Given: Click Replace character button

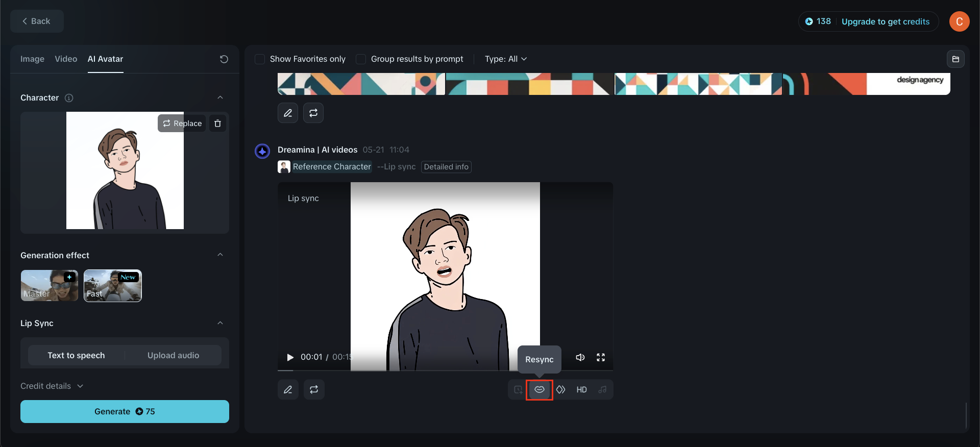Looking at the screenshot, I should (182, 123).
